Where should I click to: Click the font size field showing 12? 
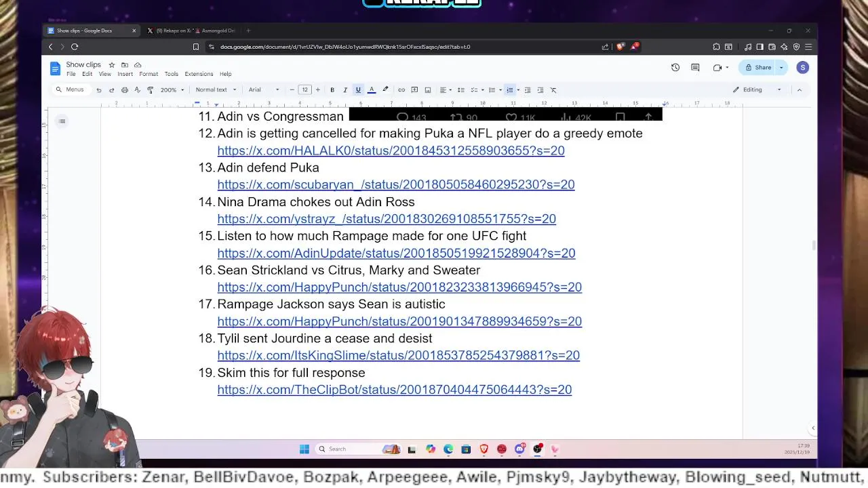305,90
